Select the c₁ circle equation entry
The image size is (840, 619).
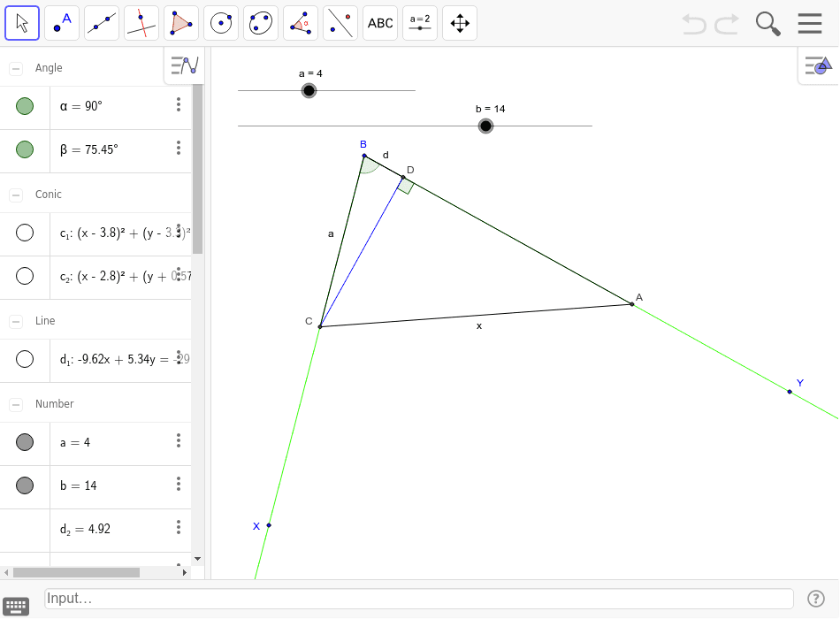pyautogui.click(x=120, y=233)
